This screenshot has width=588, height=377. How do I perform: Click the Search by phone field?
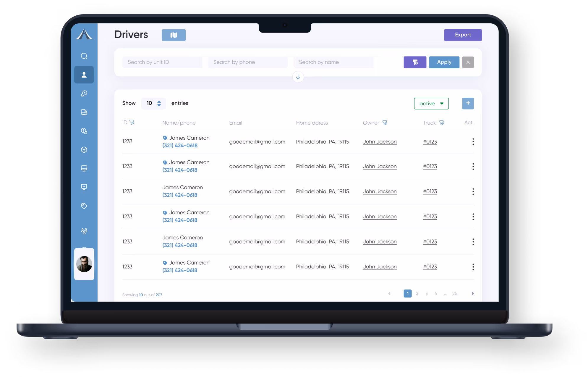[x=248, y=62]
